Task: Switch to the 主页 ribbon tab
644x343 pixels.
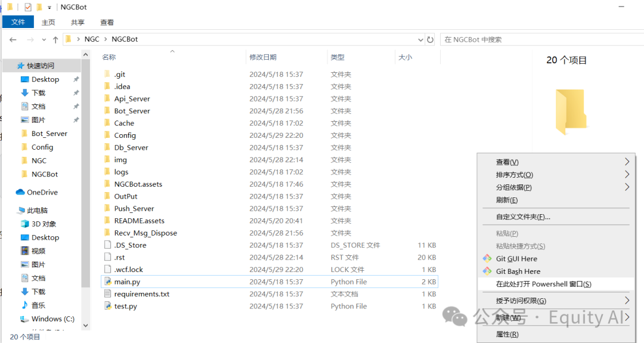Action: pyautogui.click(x=48, y=22)
